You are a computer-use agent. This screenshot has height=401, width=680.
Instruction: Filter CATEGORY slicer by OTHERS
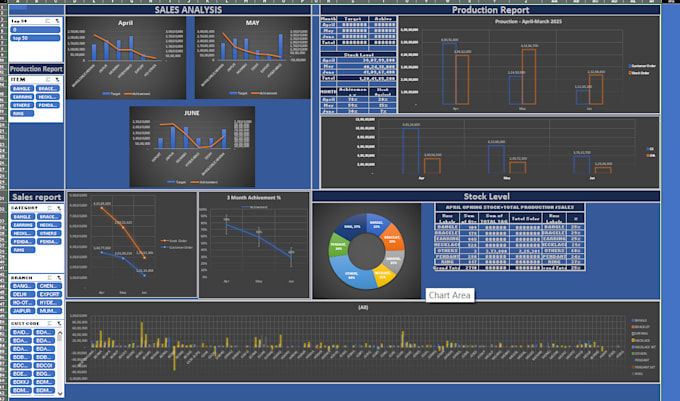point(49,233)
